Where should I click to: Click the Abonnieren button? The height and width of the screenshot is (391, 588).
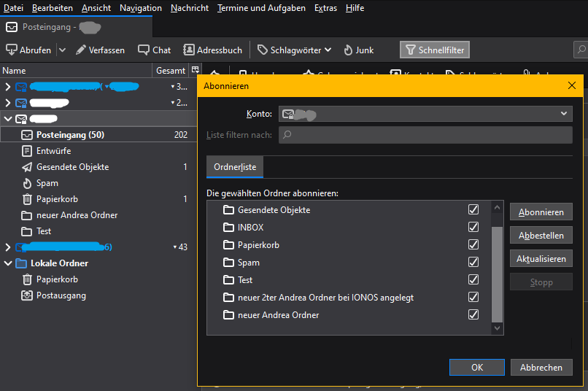coord(541,212)
